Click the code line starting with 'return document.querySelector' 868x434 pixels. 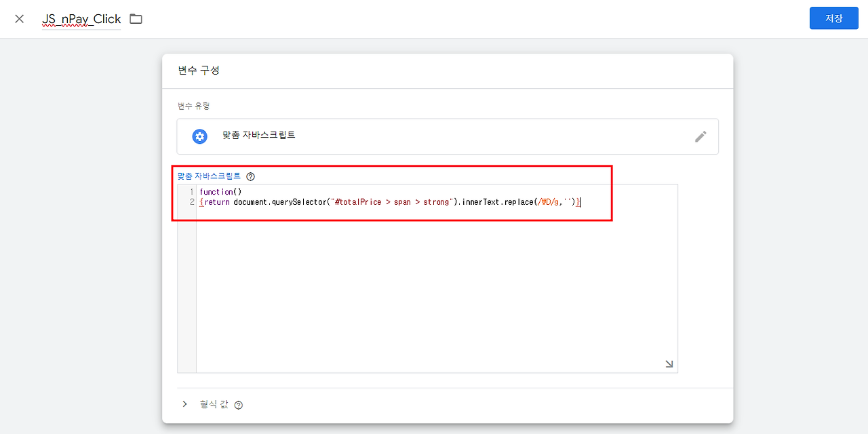point(390,202)
